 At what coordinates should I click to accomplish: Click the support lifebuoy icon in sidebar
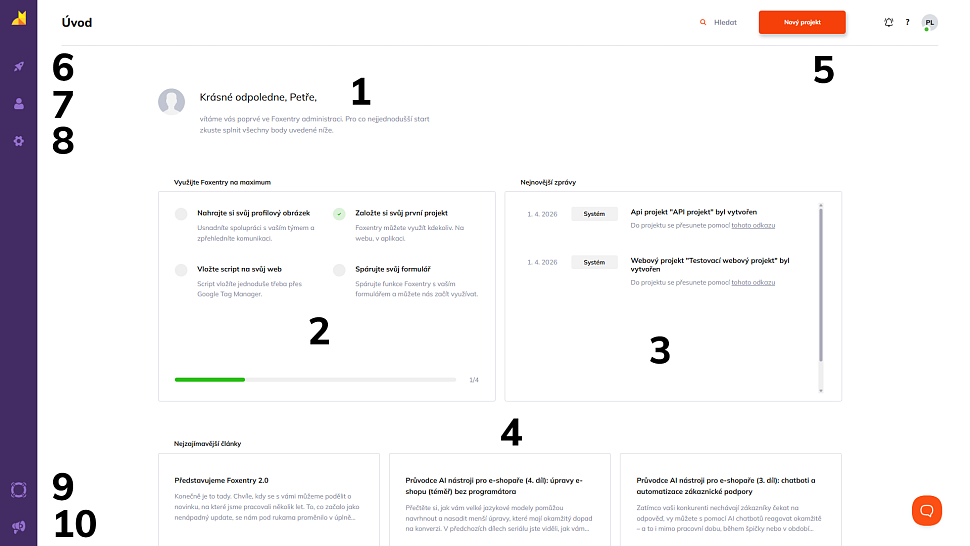(x=19, y=490)
